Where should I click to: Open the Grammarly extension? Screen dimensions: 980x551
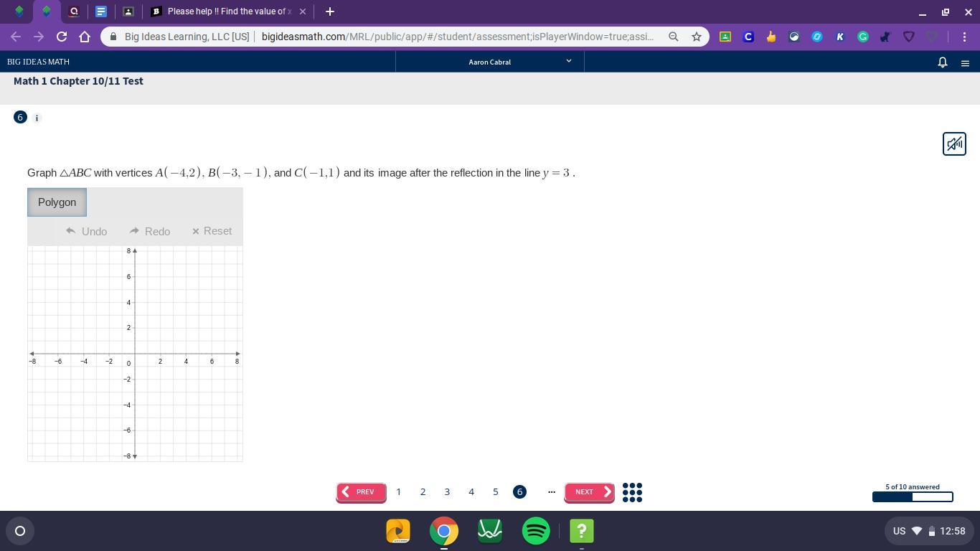[863, 37]
